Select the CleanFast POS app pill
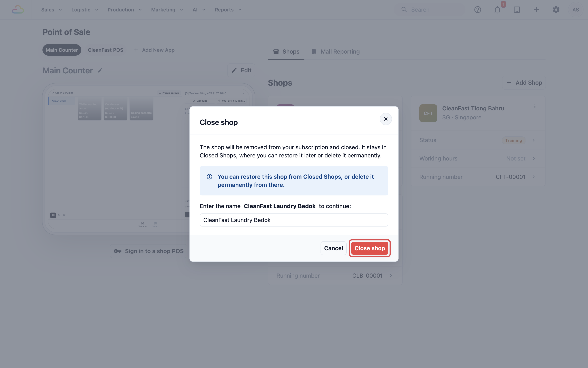Image resolution: width=588 pixels, height=368 pixels. click(x=105, y=50)
